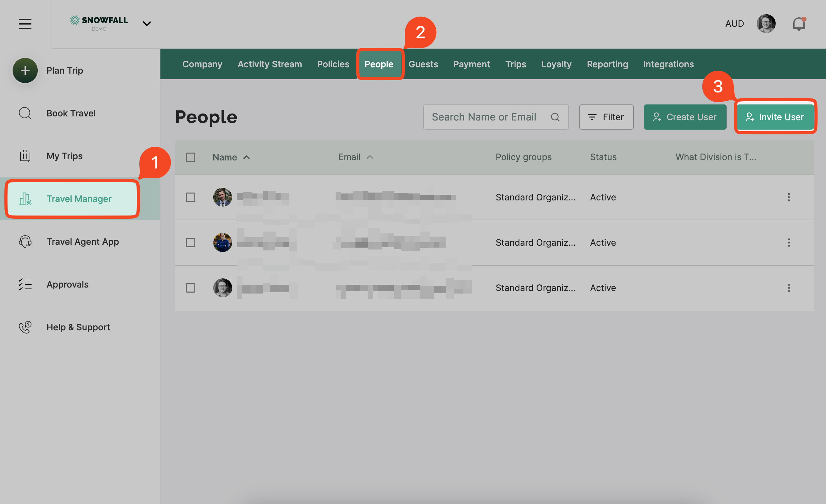This screenshot has width=826, height=504.
Task: Change the AUD currency setting
Action: (734, 24)
